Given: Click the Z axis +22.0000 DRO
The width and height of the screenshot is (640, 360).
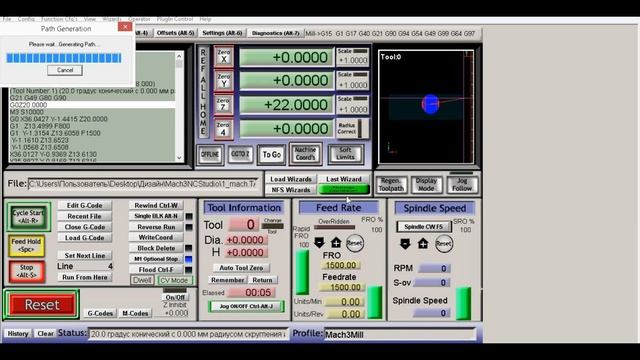Looking at the screenshot, I should [x=287, y=105].
